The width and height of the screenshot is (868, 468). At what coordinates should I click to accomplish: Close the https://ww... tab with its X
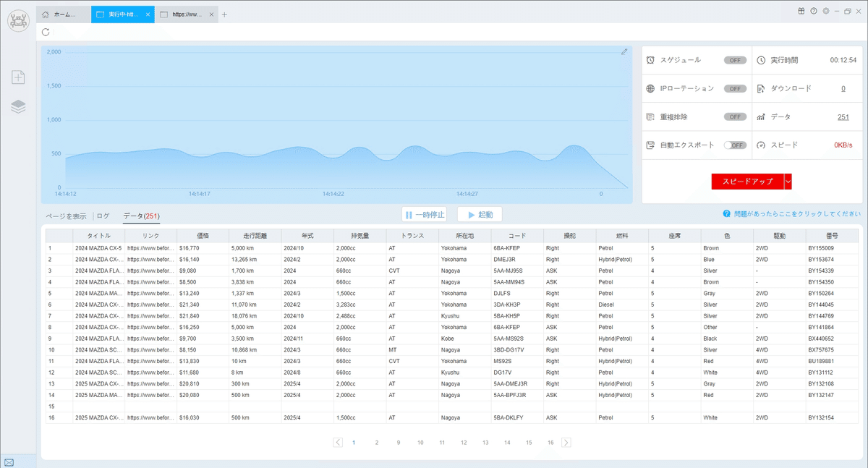(x=211, y=14)
